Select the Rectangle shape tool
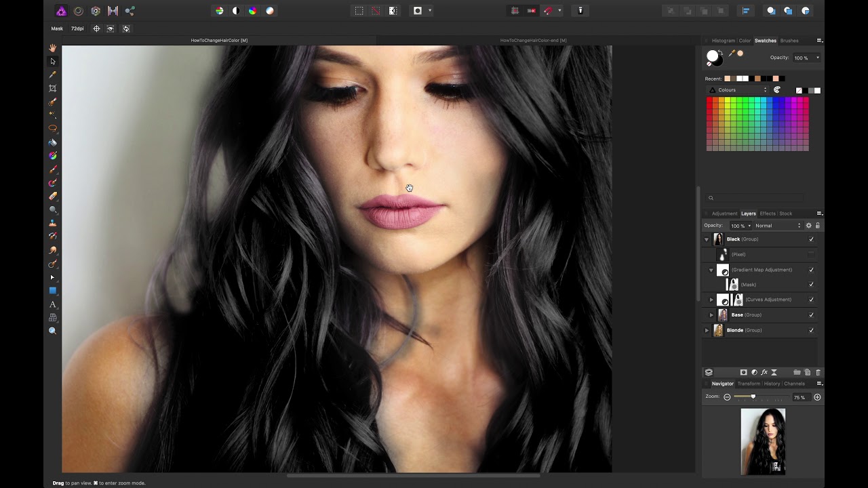The image size is (868, 488). pyautogui.click(x=52, y=291)
